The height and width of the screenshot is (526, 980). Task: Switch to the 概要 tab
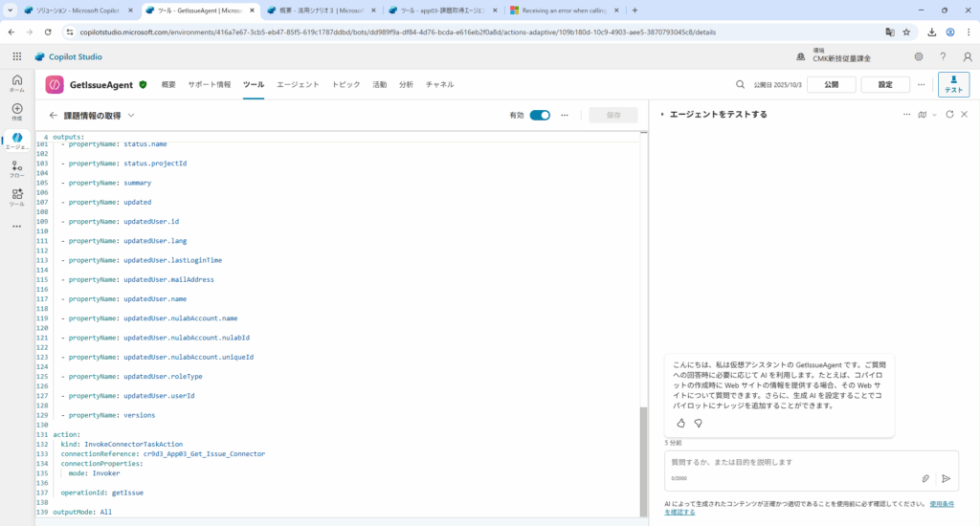168,84
